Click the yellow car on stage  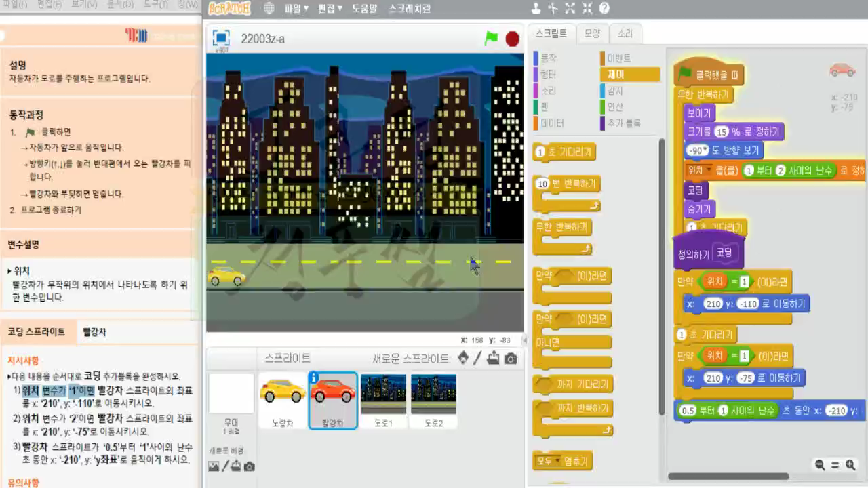point(226,276)
